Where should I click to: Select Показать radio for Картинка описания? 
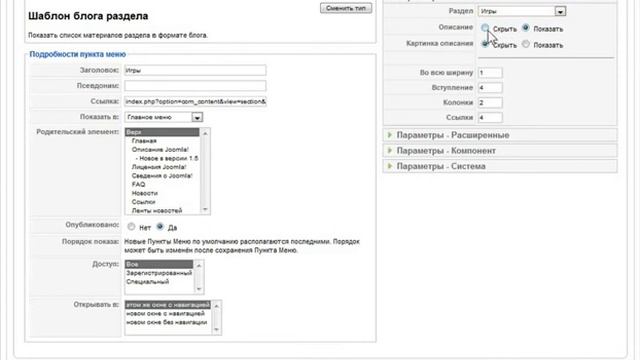click(x=526, y=44)
